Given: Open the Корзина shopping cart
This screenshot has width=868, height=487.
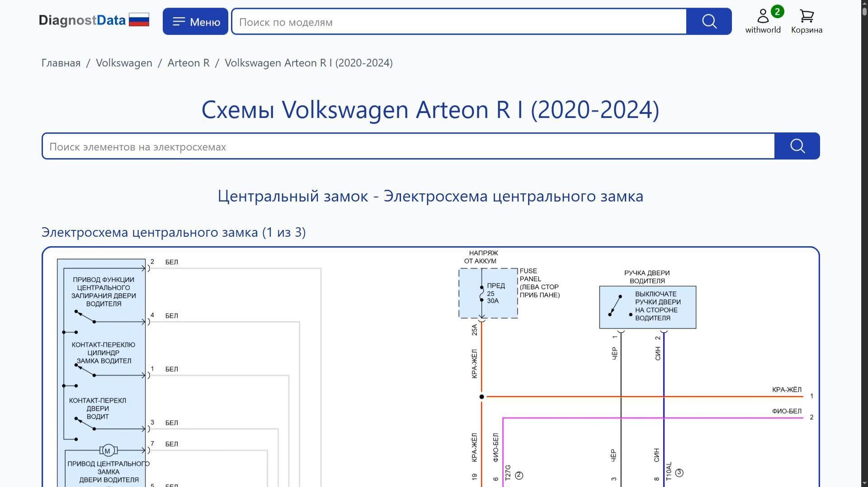Looking at the screenshot, I should click(807, 21).
